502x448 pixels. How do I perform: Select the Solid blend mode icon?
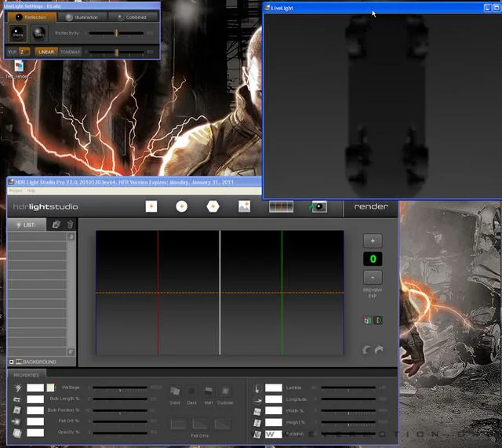(x=175, y=392)
